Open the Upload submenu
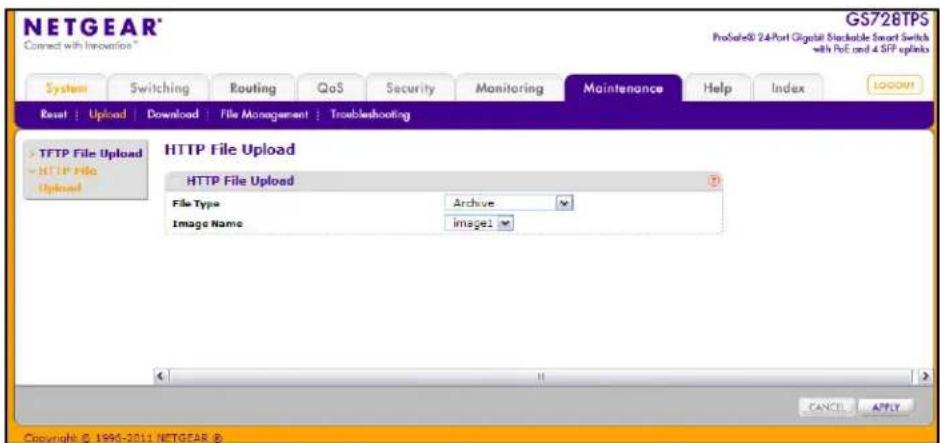This screenshot has height=443, width=940. click(x=107, y=114)
